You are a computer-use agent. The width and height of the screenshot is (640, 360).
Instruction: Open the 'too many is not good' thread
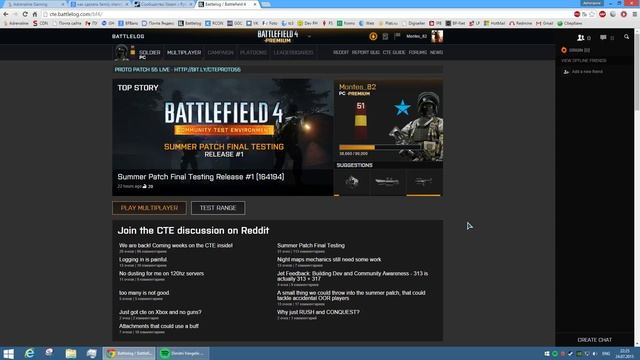click(x=144, y=293)
